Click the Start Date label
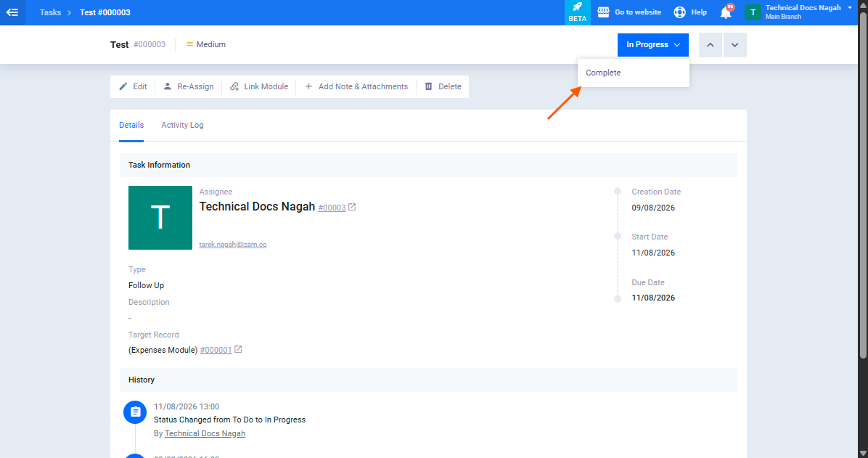 tap(650, 237)
